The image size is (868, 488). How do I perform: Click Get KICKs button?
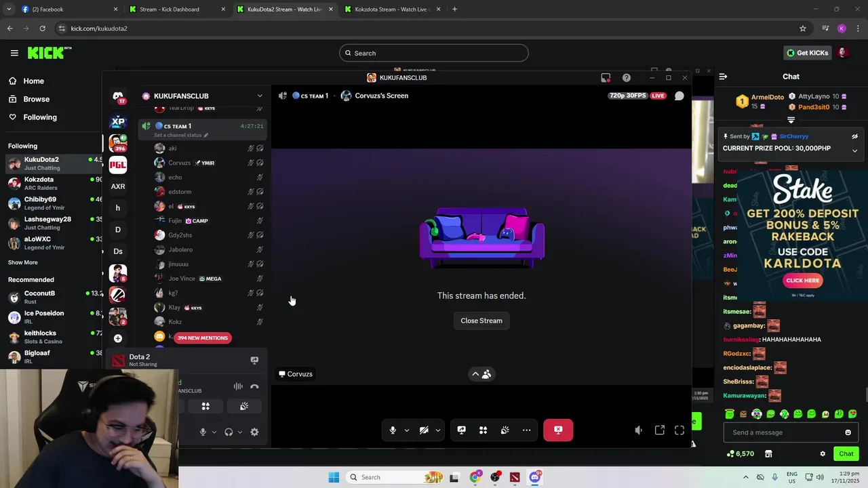coord(808,53)
